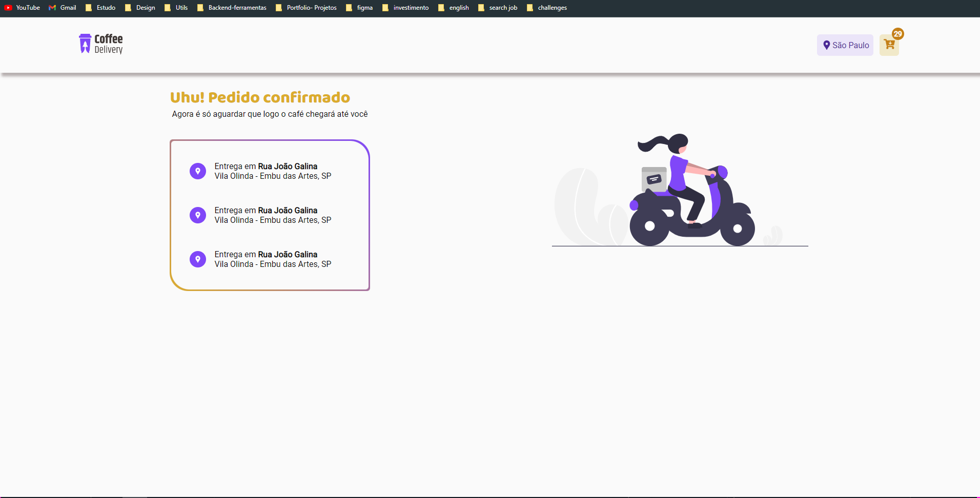Open the Design bookmarks folder
The height and width of the screenshot is (498, 980).
pyautogui.click(x=140, y=8)
